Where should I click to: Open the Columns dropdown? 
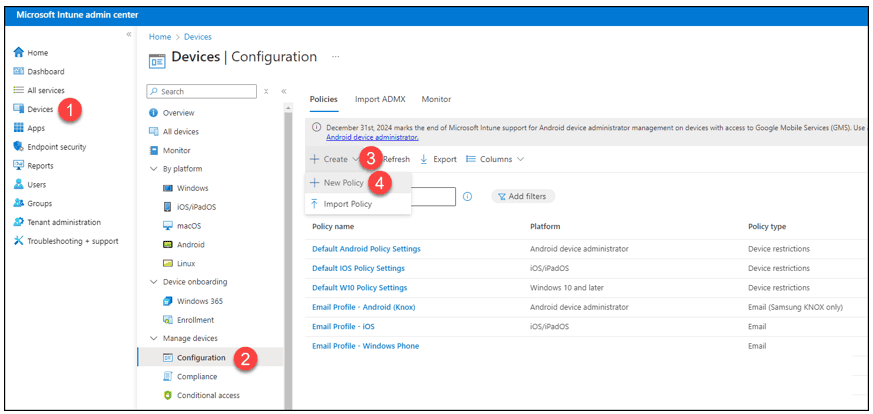point(495,160)
